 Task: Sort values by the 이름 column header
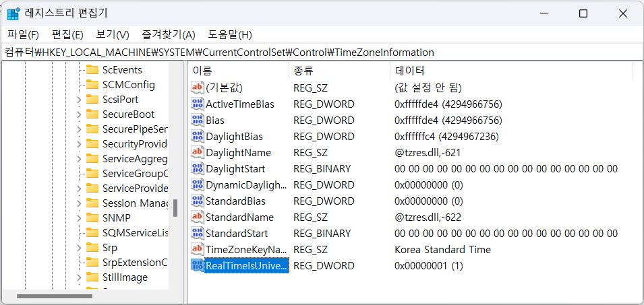click(x=238, y=71)
